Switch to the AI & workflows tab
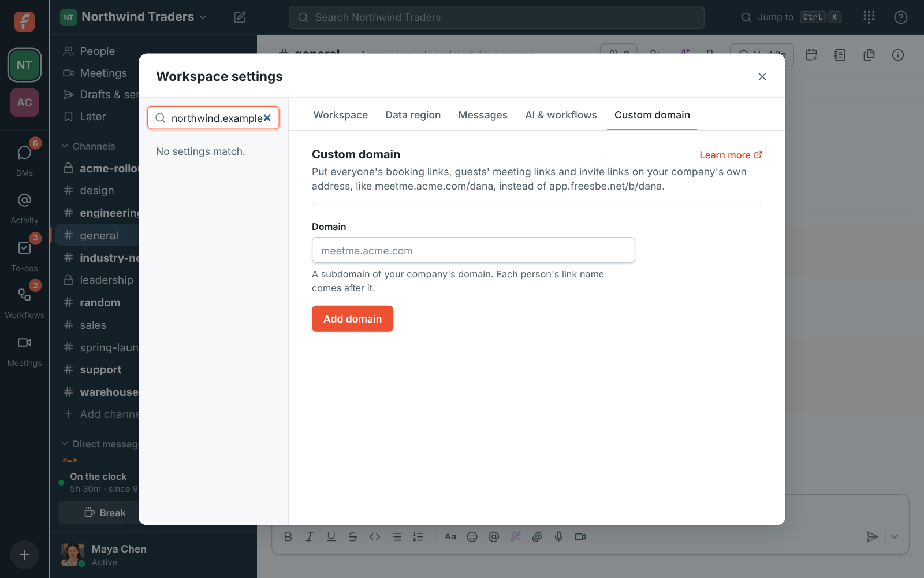The image size is (924, 578). tap(561, 115)
